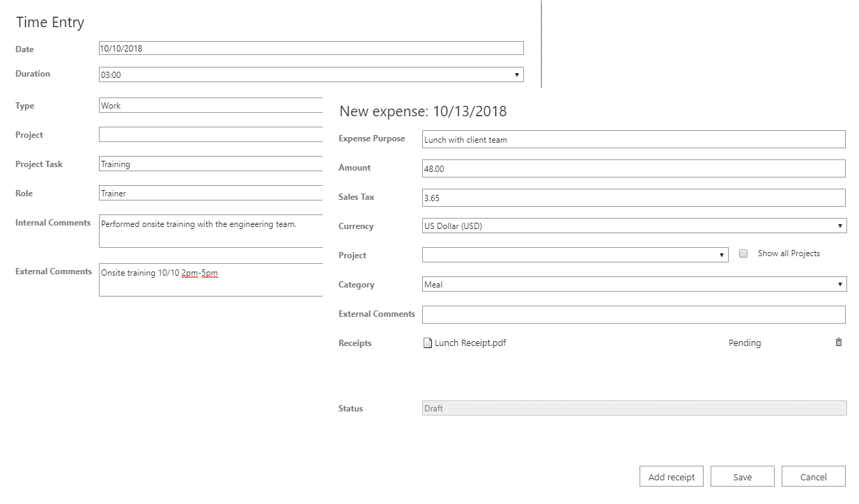Click the Amount field showing 48.00

633,168
